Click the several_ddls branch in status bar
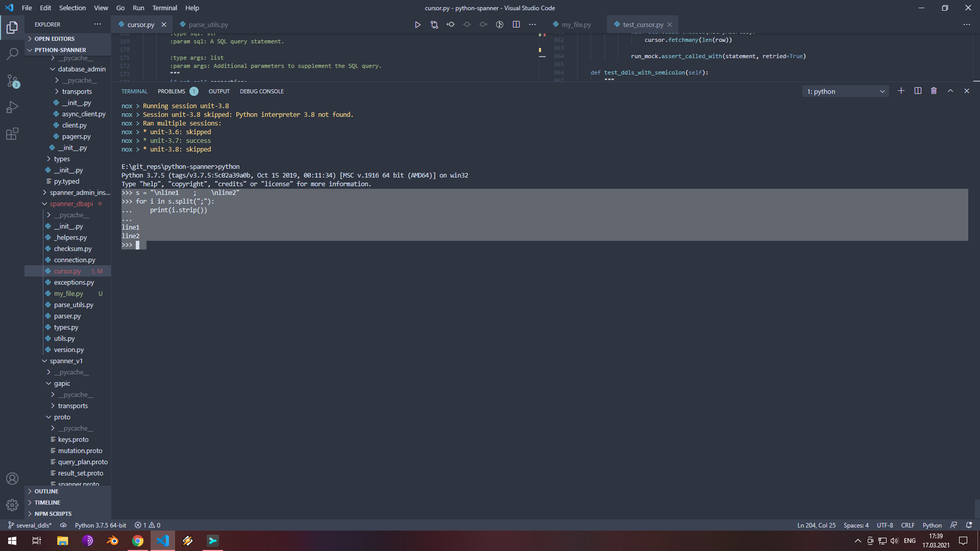 (x=31, y=525)
